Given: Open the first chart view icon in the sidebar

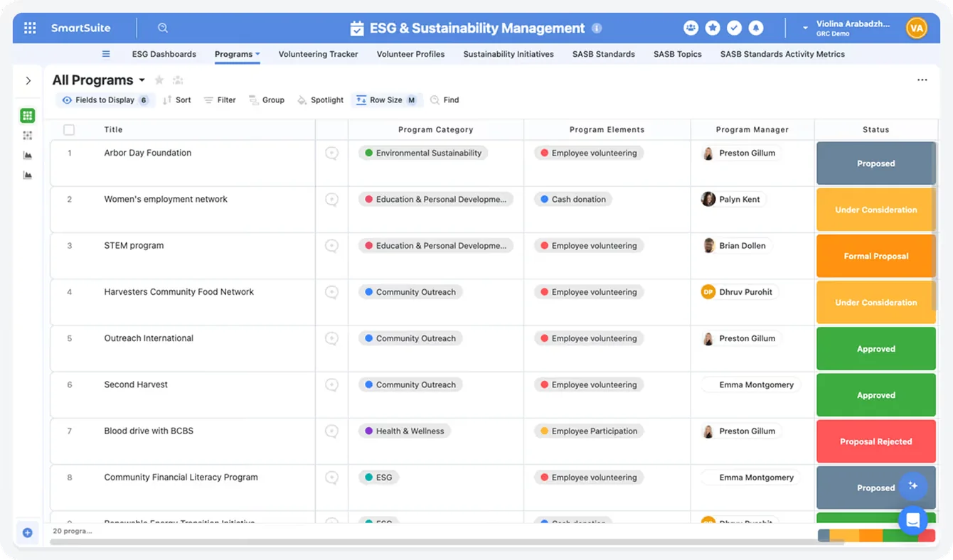Looking at the screenshot, I should tap(28, 155).
